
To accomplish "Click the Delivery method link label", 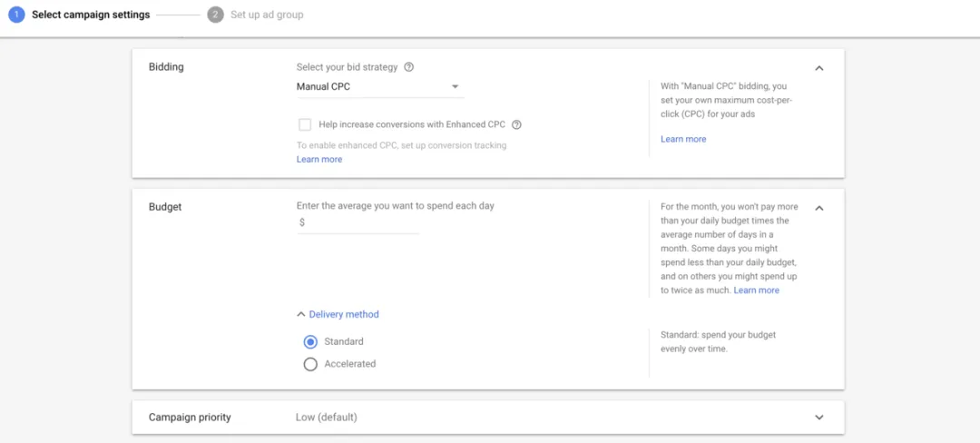I will coord(344,314).
